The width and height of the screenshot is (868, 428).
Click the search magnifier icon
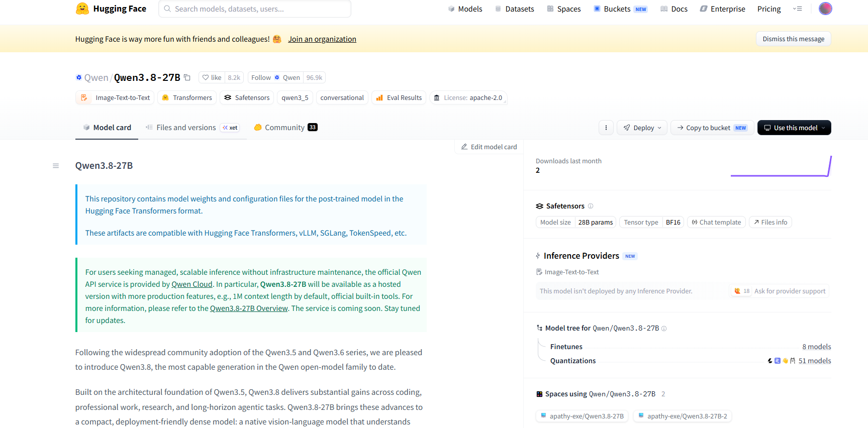click(167, 9)
